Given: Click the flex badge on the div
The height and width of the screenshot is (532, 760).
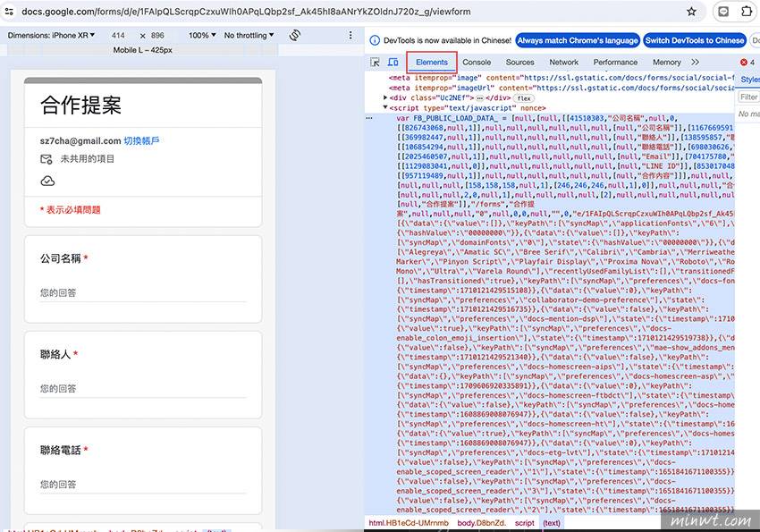Looking at the screenshot, I should (524, 97).
